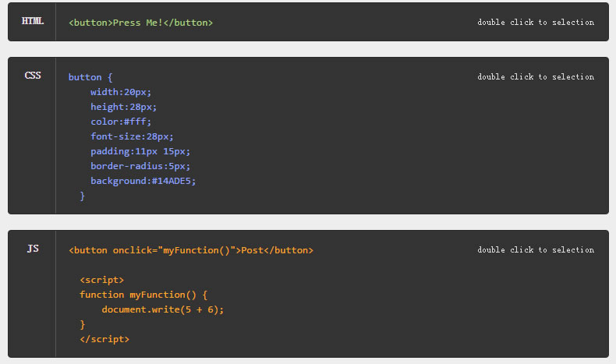616x364 pixels.
Task: Click the document.write(5 + 6); line
Action: click(163, 309)
